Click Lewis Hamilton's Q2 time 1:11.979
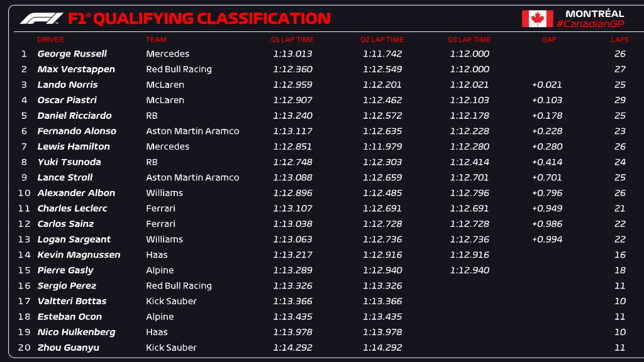Screen dimensions: 644x362 click(x=382, y=146)
